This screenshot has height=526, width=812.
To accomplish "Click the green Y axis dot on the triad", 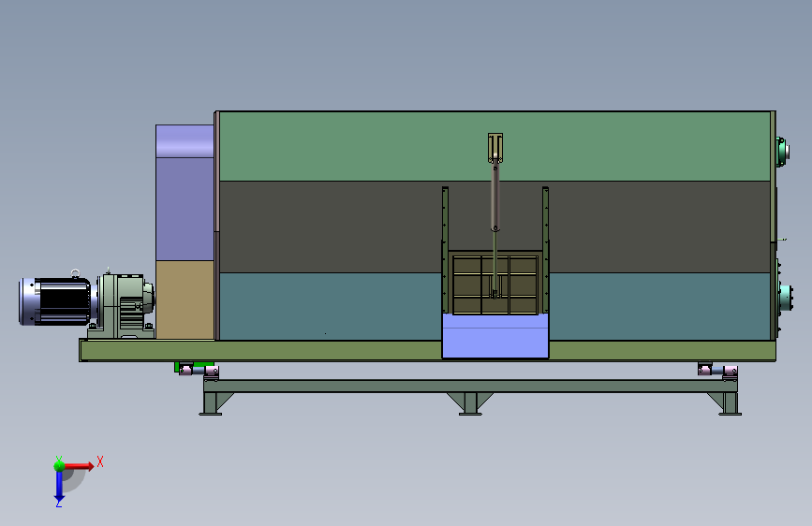I will click(59, 465).
